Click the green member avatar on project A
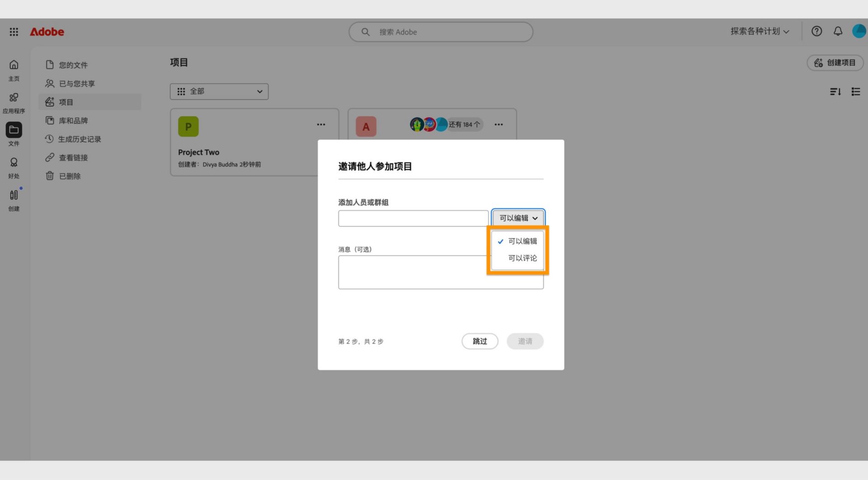This screenshot has width=868, height=480. point(416,124)
